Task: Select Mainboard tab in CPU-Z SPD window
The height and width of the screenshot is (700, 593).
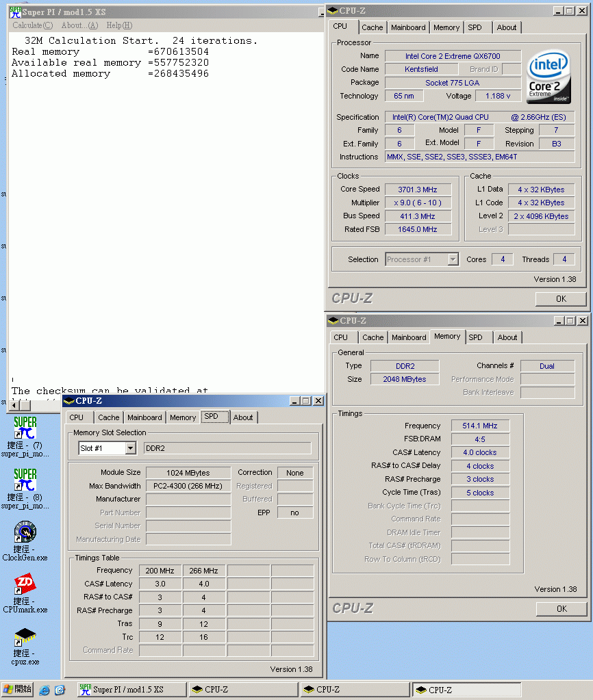Action: (144, 417)
